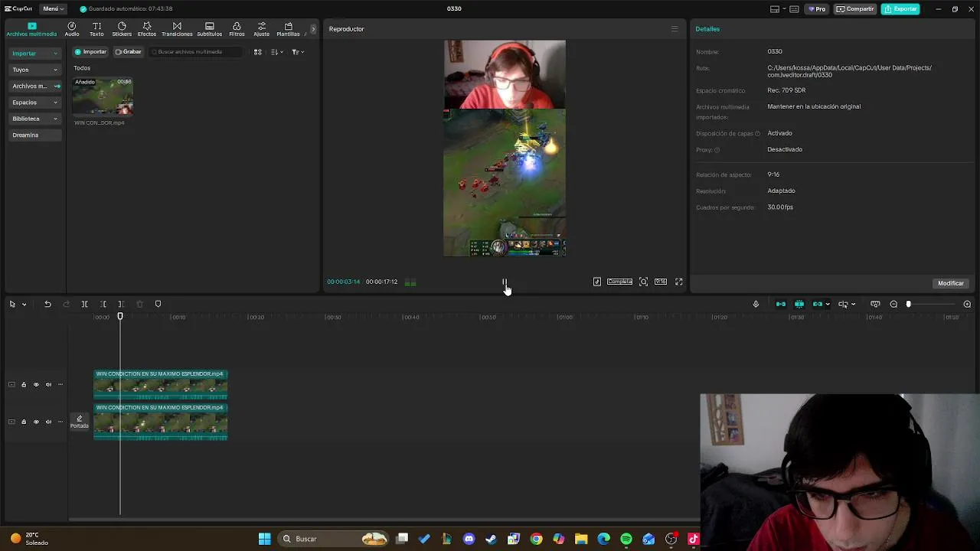Expand the Importar sidebar section

pyautogui.click(x=34, y=54)
